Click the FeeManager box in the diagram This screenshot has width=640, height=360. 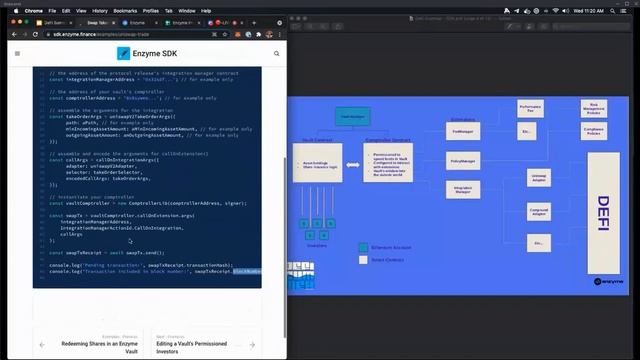pos(463,131)
